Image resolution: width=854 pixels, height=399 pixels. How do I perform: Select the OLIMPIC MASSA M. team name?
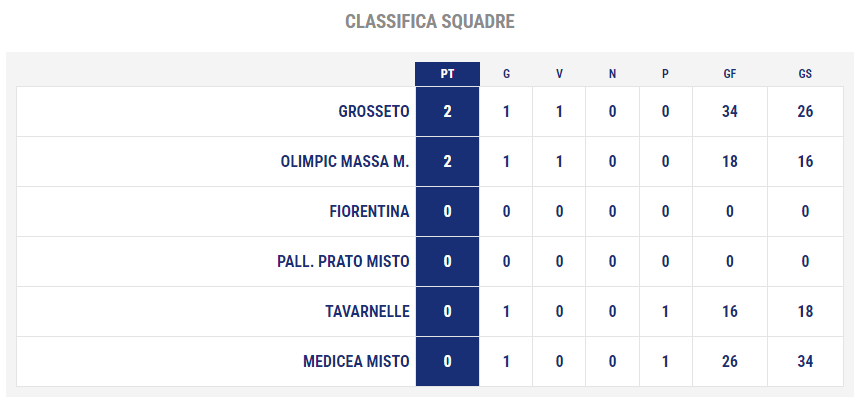[345, 162]
